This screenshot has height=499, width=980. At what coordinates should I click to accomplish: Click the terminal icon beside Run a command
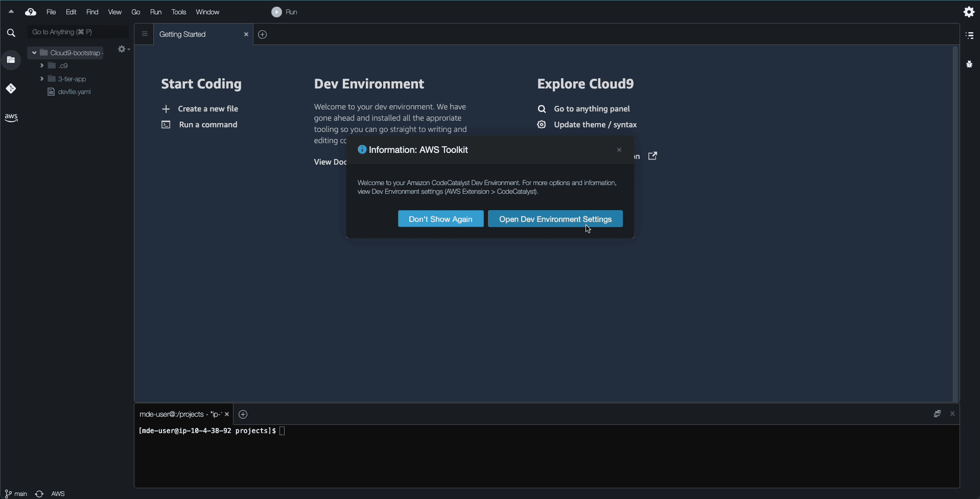pos(166,125)
